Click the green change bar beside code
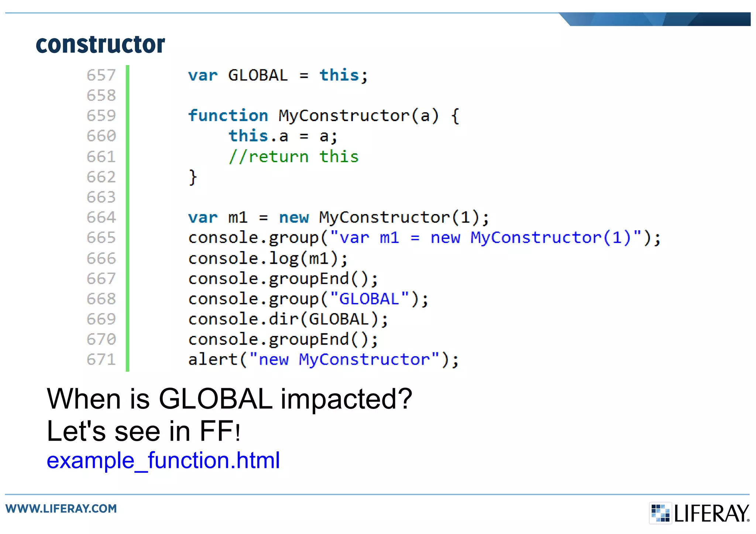Viewport: 756px width, 534px height. [127, 218]
